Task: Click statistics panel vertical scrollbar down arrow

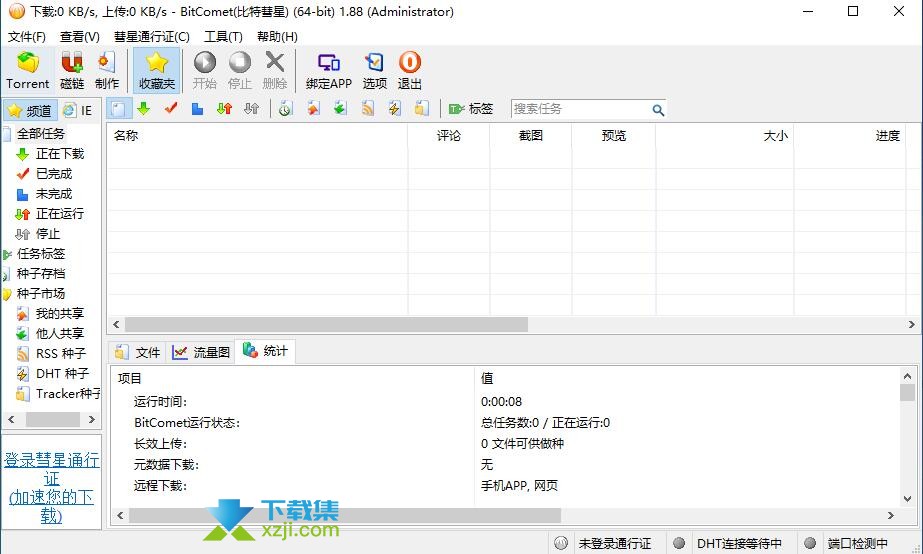Action: tap(908, 499)
